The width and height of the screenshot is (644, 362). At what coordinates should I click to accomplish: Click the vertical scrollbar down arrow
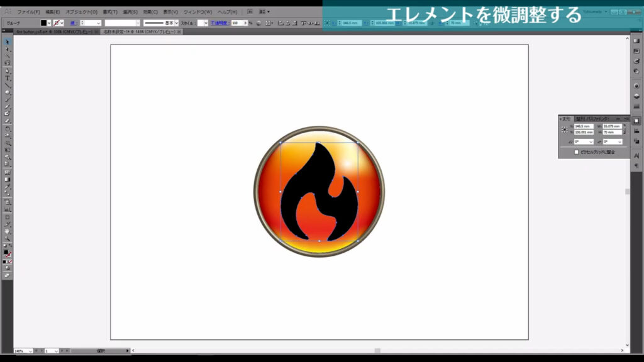(x=627, y=345)
